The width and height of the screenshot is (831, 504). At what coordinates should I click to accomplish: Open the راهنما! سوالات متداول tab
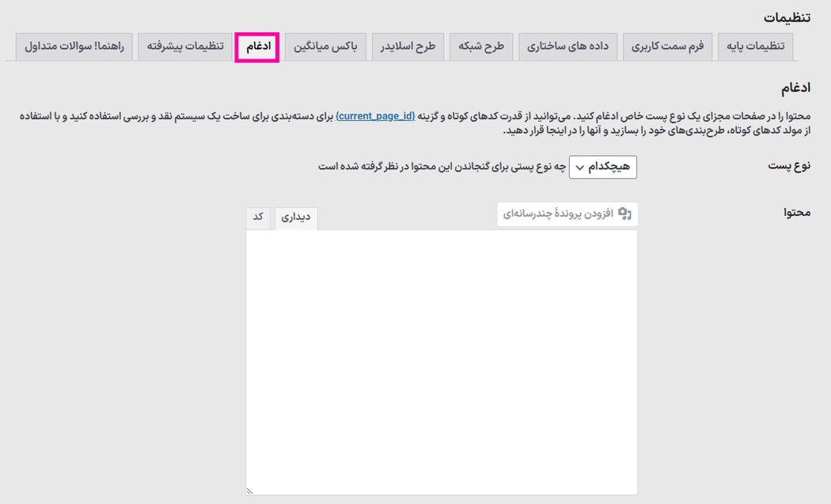pos(74,47)
